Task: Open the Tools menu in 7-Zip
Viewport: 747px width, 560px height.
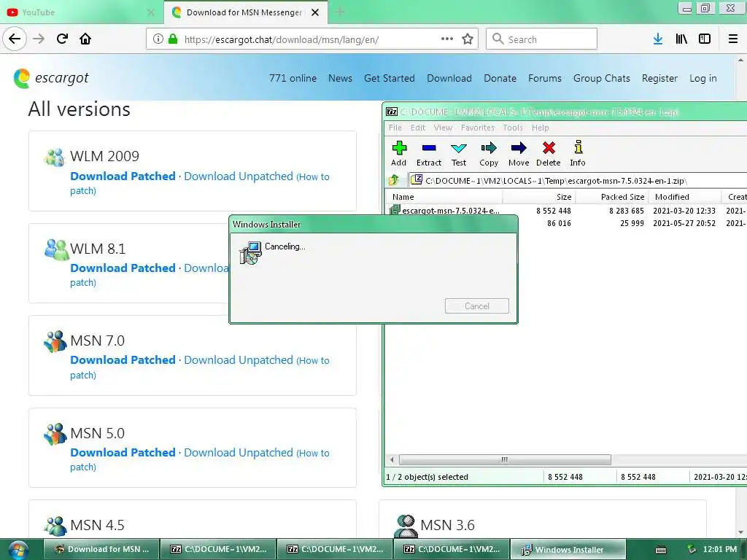Action: click(x=513, y=128)
